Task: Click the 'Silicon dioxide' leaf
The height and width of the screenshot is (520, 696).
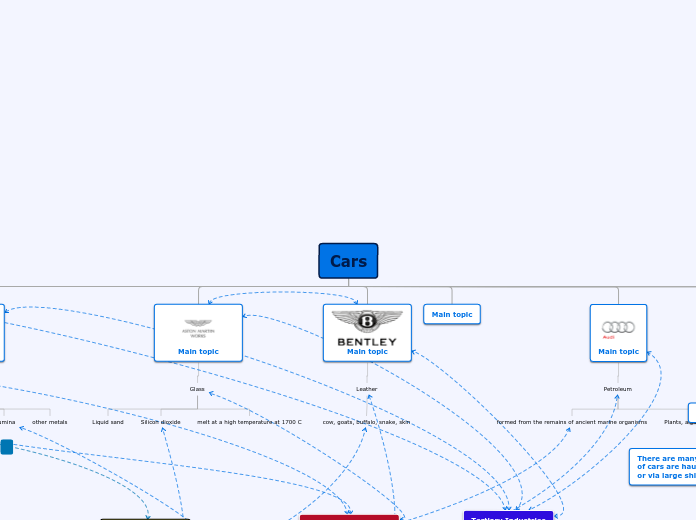Action: (x=161, y=422)
